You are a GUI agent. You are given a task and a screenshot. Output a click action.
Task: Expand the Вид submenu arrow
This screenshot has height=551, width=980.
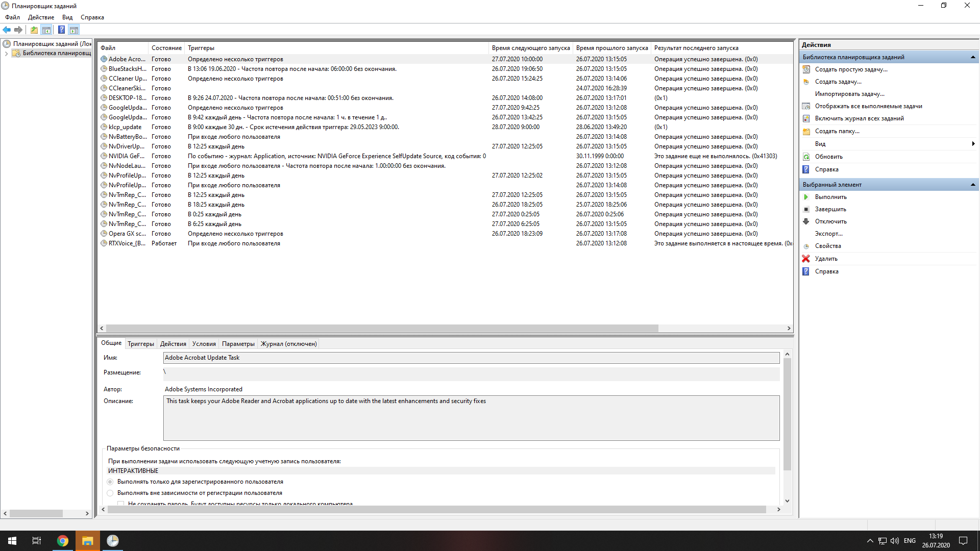tap(973, 144)
